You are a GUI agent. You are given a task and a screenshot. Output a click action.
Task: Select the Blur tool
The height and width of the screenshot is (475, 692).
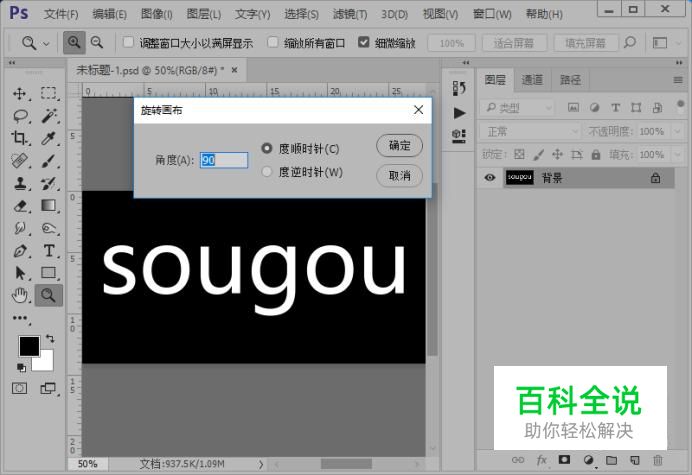coord(19,228)
